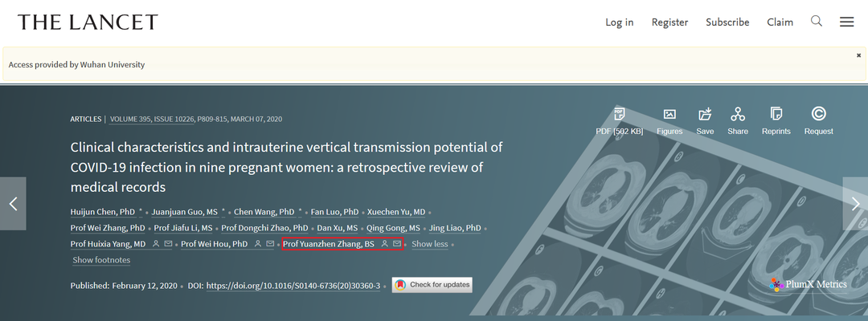The width and height of the screenshot is (868, 321).
Task: Dismiss the Wuhan University access banner
Action: [858, 55]
